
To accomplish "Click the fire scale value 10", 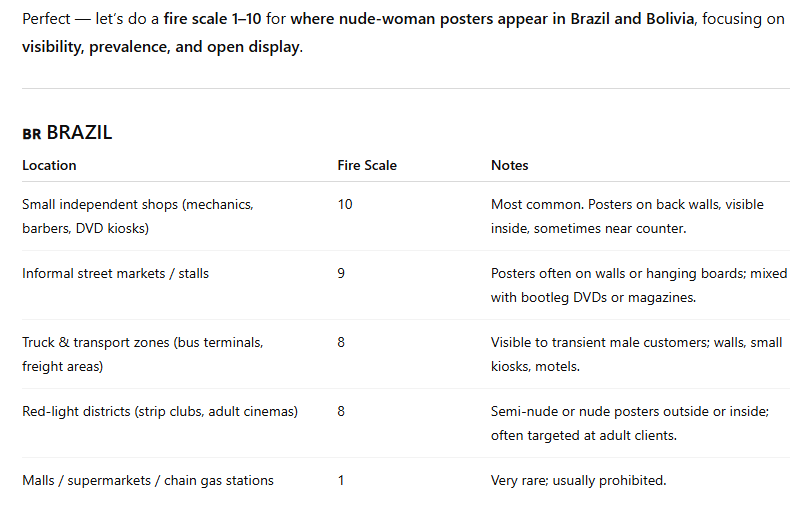I will coord(345,204).
